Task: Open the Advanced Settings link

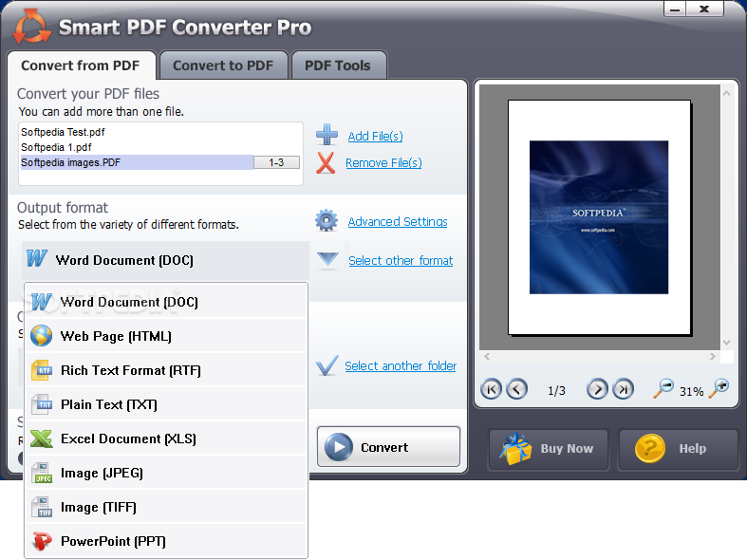Action: click(398, 221)
